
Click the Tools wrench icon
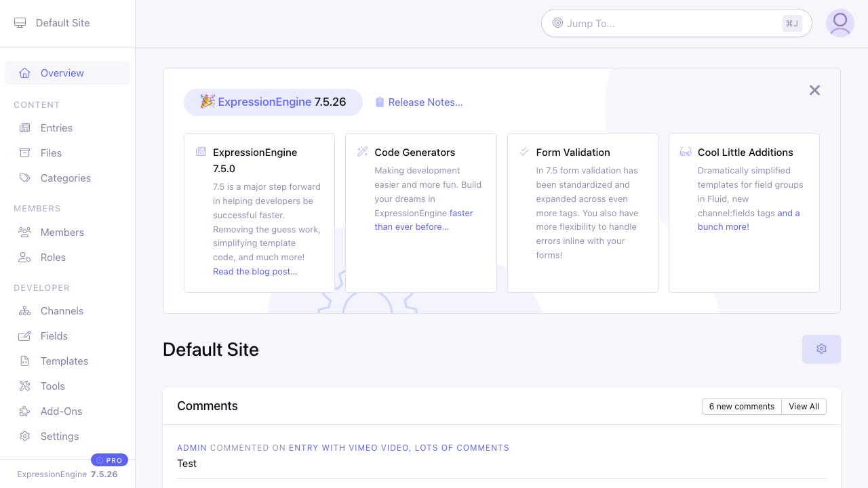[x=24, y=386]
